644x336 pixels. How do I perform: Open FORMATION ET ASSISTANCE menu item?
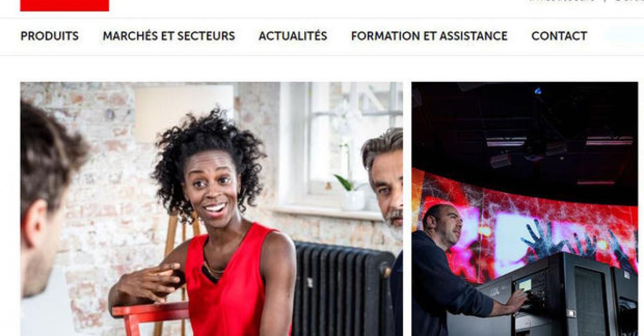(429, 36)
